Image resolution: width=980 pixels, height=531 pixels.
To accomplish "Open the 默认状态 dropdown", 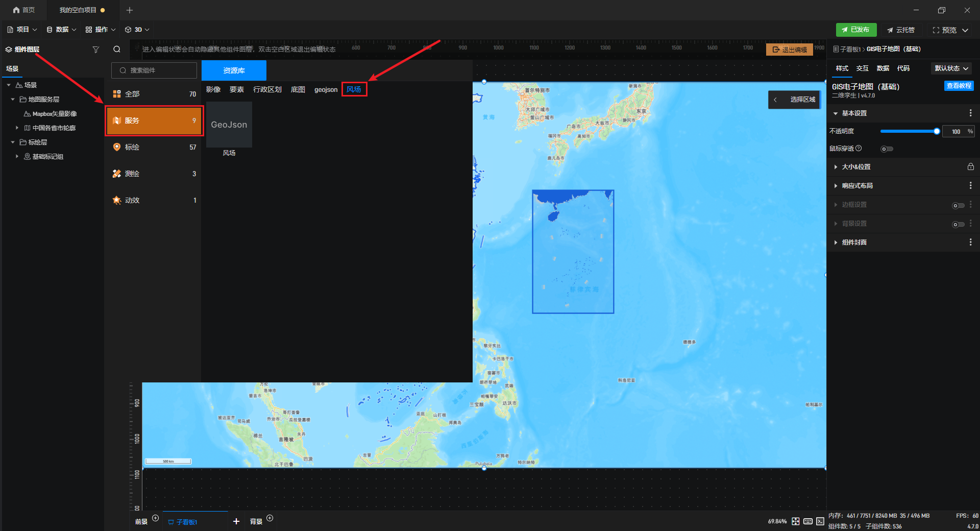I will (951, 68).
